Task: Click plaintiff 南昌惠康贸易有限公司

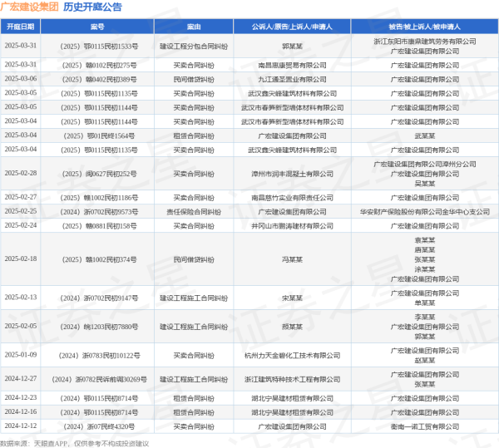Action: 292,66
